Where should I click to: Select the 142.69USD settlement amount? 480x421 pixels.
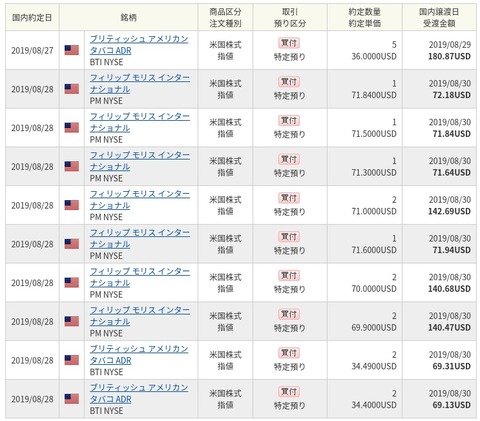[449, 211]
